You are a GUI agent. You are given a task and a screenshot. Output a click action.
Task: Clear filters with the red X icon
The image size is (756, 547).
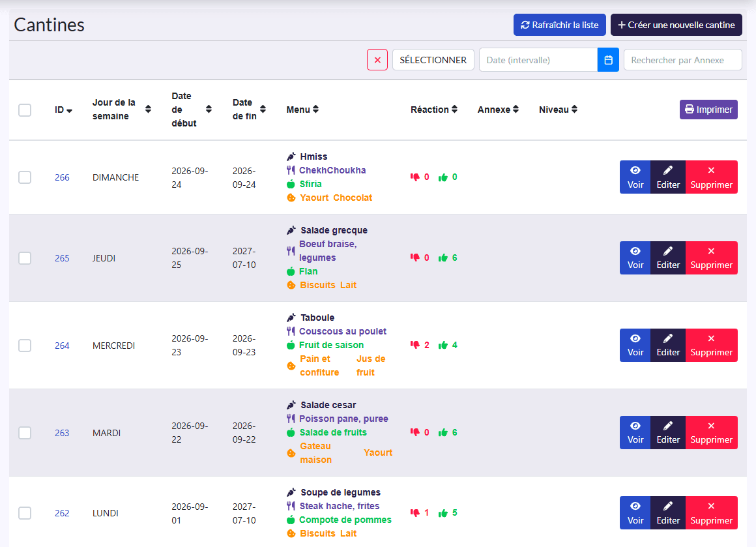pyautogui.click(x=377, y=60)
